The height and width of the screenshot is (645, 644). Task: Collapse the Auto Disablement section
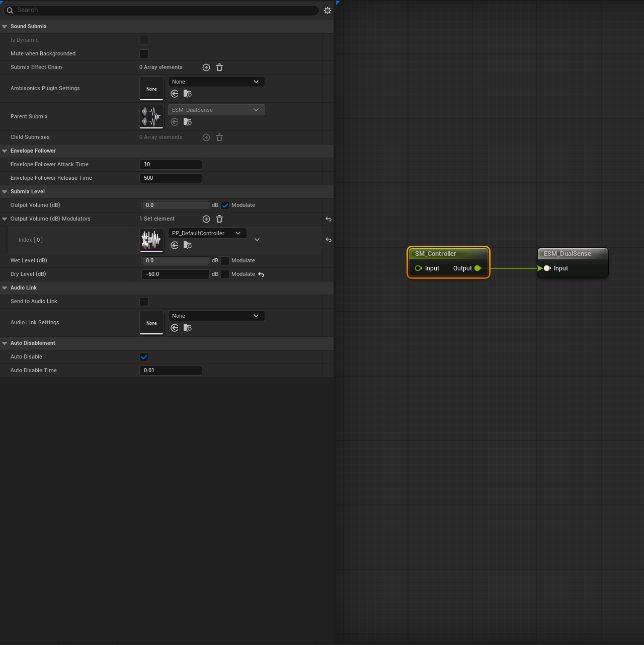pos(5,343)
